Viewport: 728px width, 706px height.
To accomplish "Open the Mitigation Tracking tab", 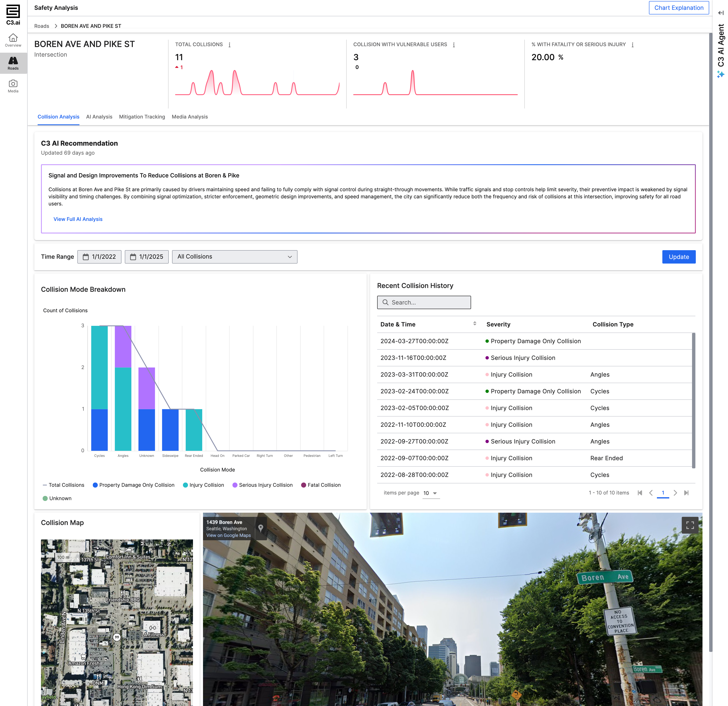I will click(142, 117).
